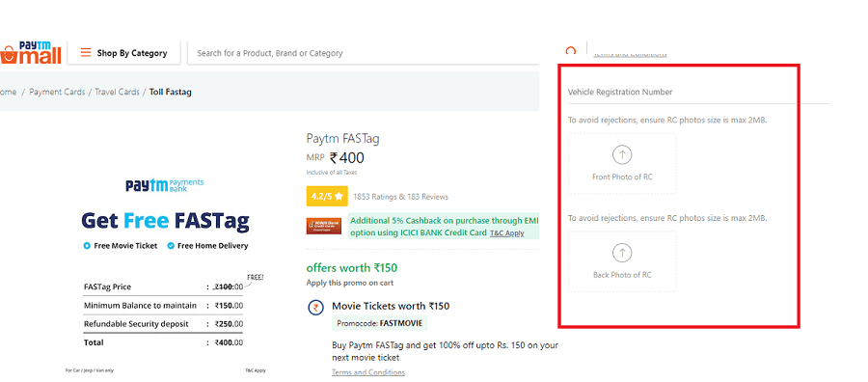Viewport: 868px width, 382px height.
Task: Click the Minimum Balance to maintain row
Action: pyautogui.click(x=163, y=306)
